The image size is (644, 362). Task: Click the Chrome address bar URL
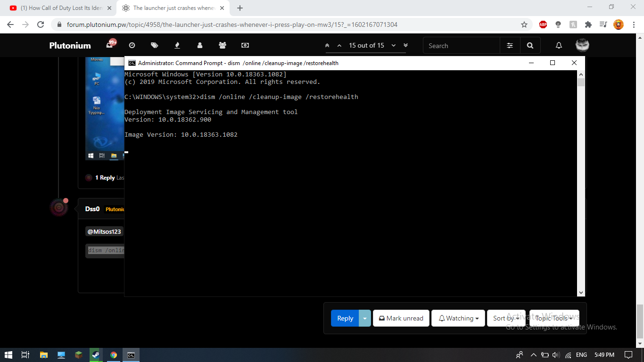[232, 25]
